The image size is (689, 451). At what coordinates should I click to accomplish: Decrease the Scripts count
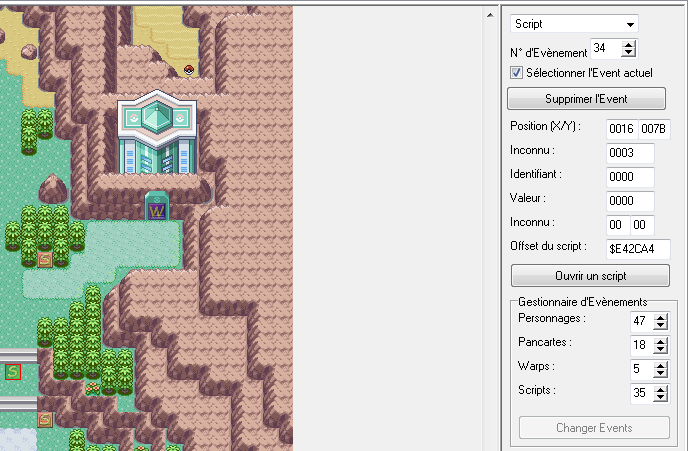point(660,397)
